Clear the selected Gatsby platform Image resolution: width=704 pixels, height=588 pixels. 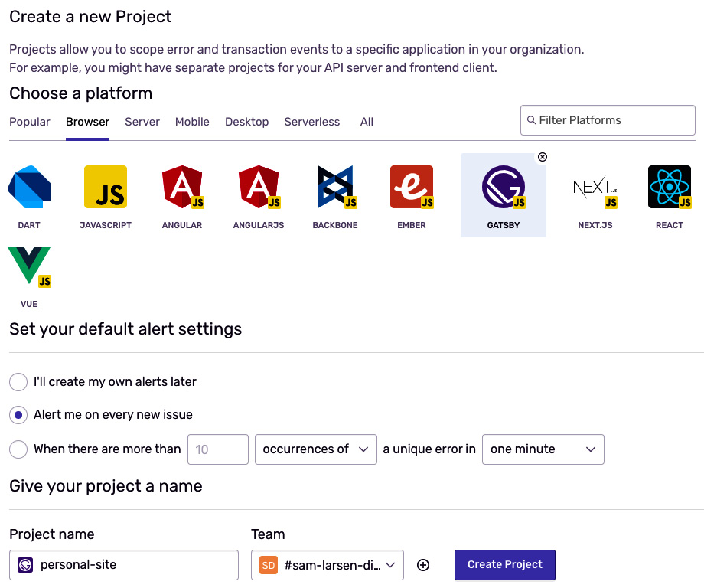coord(543,157)
